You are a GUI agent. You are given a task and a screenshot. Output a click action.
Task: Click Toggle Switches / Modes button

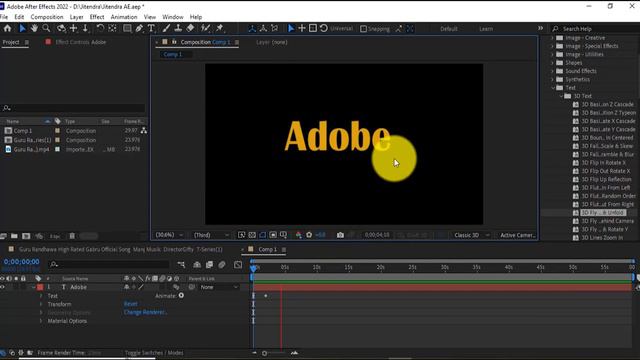pos(154,353)
